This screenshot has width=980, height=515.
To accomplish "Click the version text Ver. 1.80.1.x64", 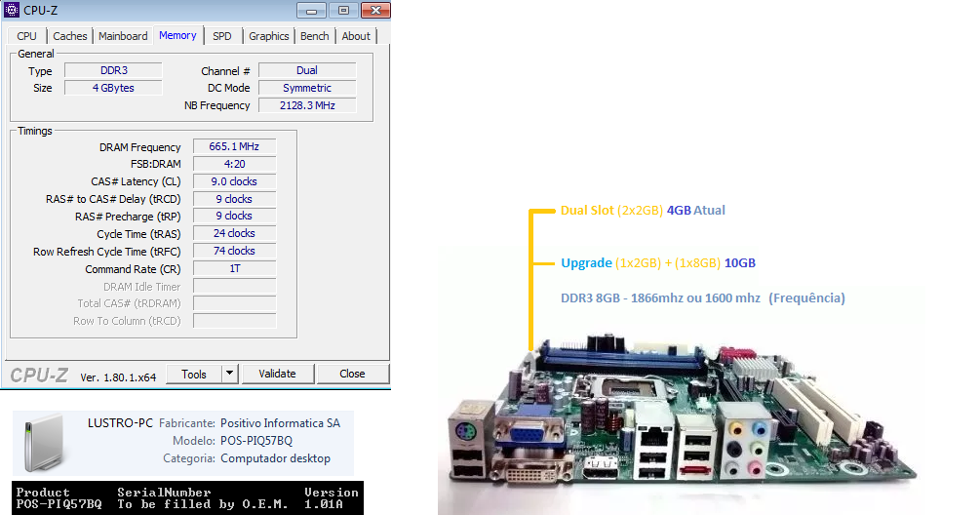I will pyautogui.click(x=118, y=377).
